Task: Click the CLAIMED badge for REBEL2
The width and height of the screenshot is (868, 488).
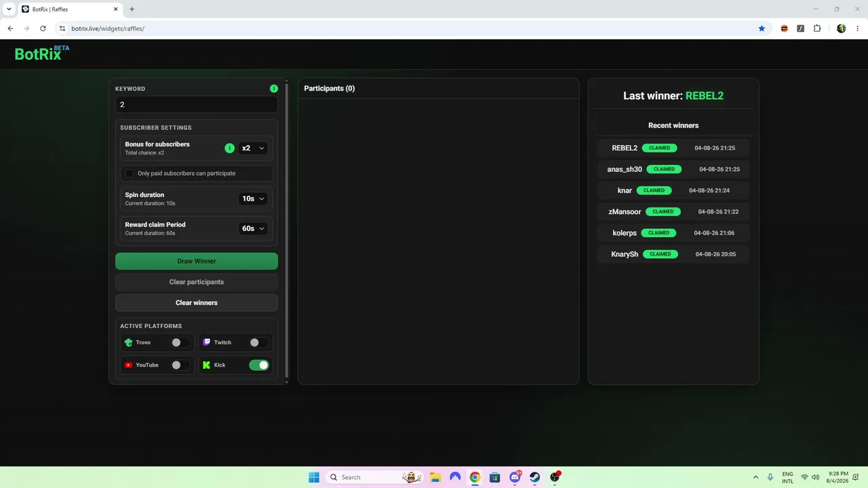Action: (659, 148)
